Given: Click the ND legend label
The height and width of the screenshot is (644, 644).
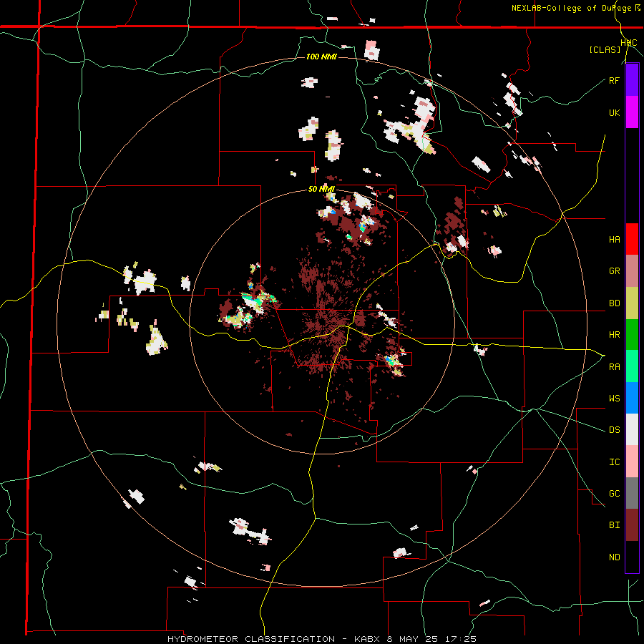Looking at the screenshot, I should point(614,557).
